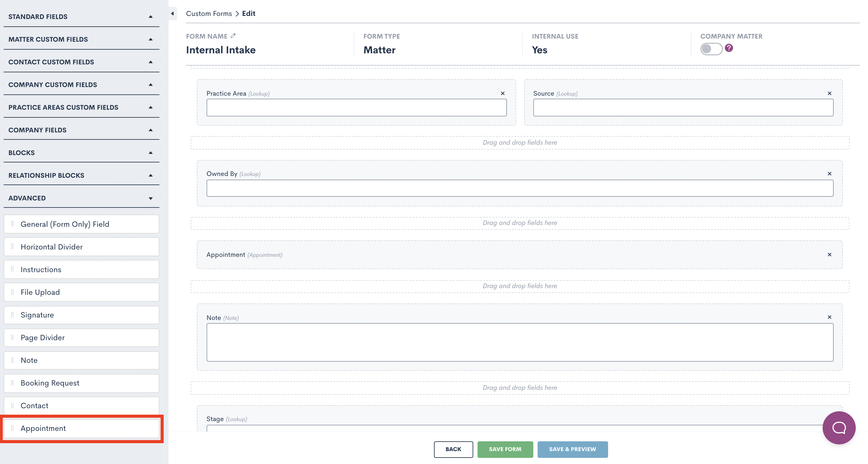868x464 pixels.
Task: Remove the Practice Area field
Action: [x=503, y=93]
